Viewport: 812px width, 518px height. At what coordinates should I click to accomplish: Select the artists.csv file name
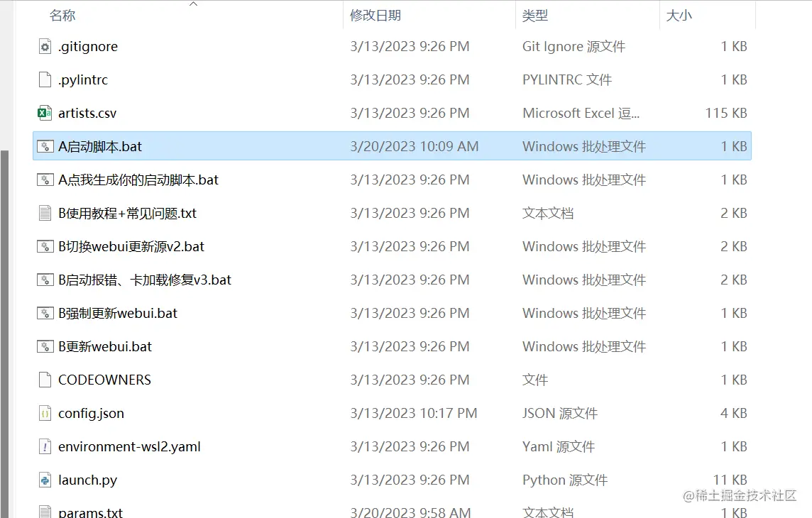click(x=87, y=114)
